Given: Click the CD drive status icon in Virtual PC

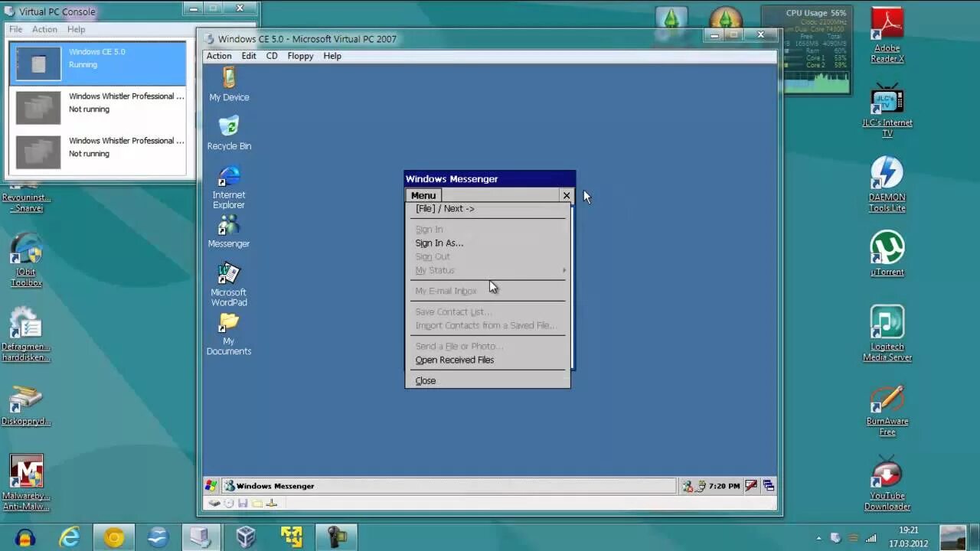Looking at the screenshot, I should click(x=229, y=503).
